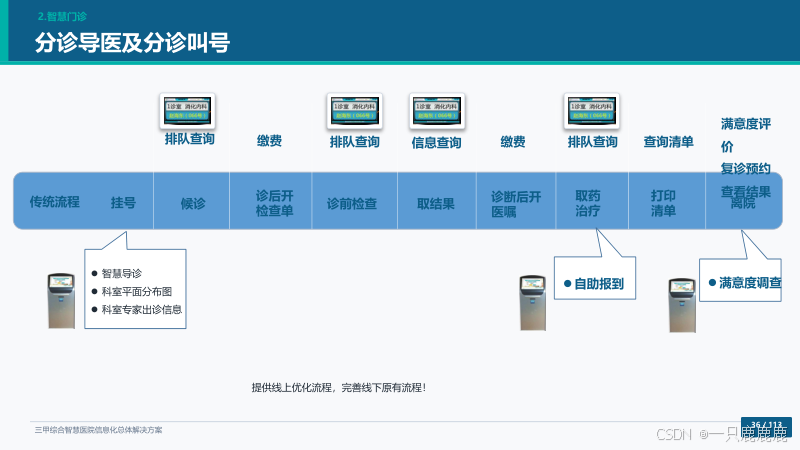
Task: Select the 候诊 step in the flow bar
Action: point(193,204)
